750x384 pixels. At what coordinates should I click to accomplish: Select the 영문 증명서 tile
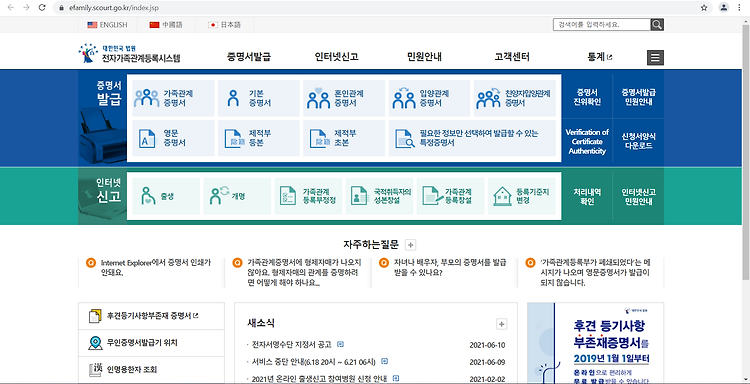173,138
